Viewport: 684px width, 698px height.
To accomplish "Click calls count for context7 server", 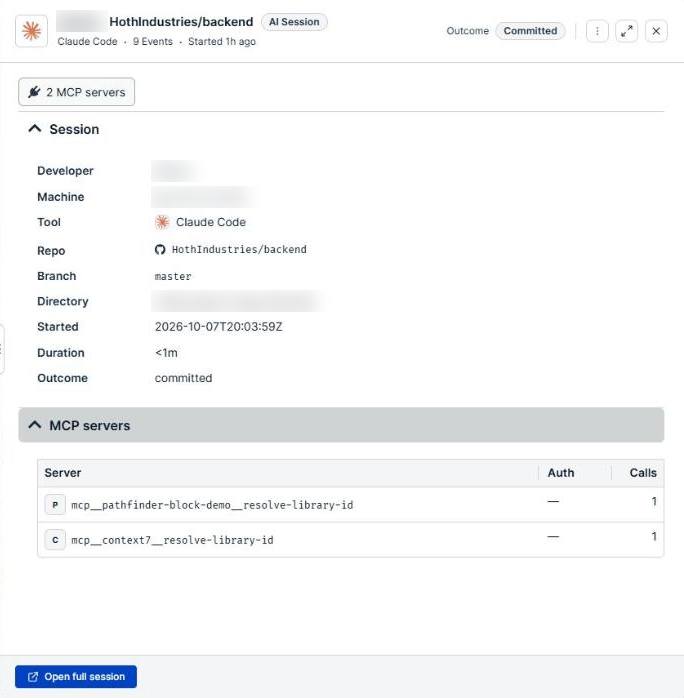I will [x=654, y=536].
